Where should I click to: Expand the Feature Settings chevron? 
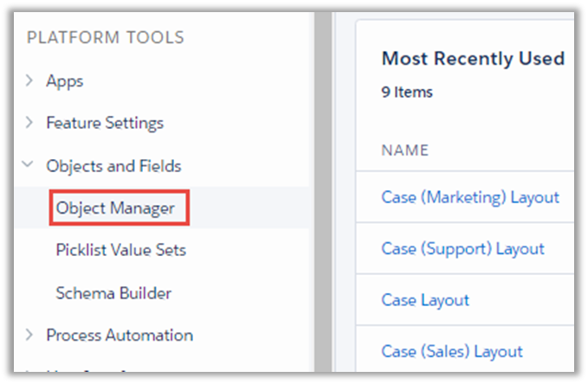[x=29, y=123]
